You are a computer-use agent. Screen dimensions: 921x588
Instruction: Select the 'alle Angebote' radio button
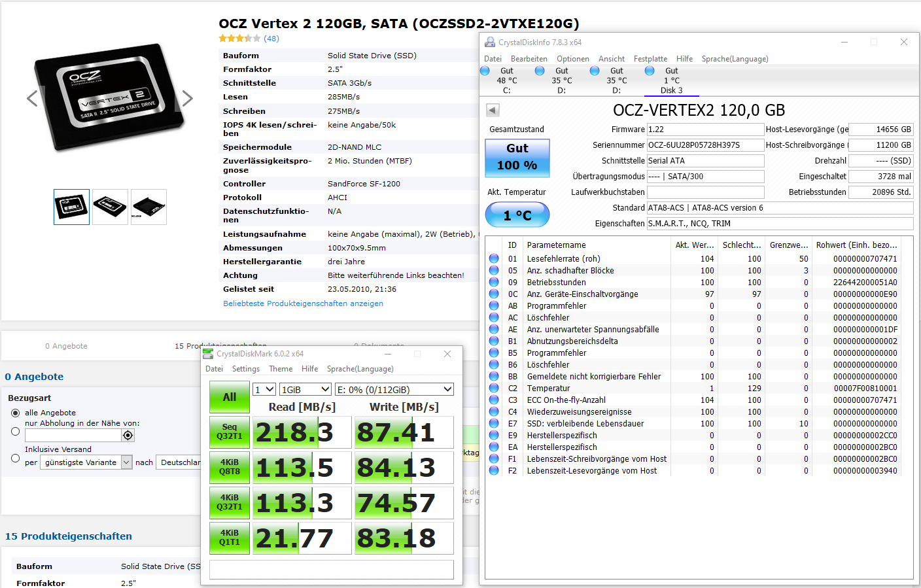[14, 412]
